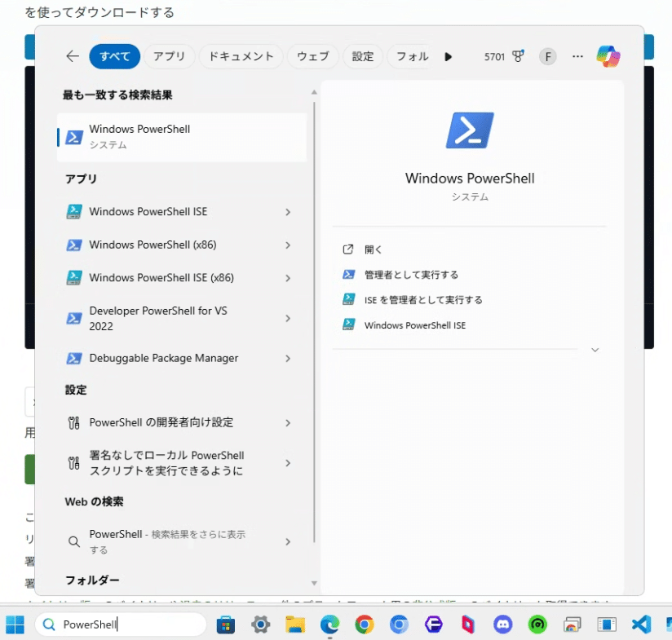Image resolution: width=672 pixels, height=640 pixels.
Task: Open Discord from taskbar
Action: click(502, 625)
